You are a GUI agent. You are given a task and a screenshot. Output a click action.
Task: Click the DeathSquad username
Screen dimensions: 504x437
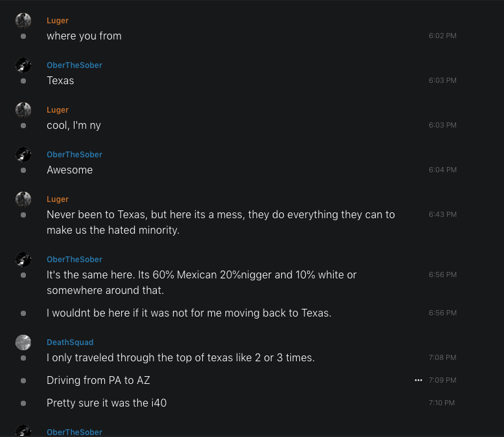(70, 342)
